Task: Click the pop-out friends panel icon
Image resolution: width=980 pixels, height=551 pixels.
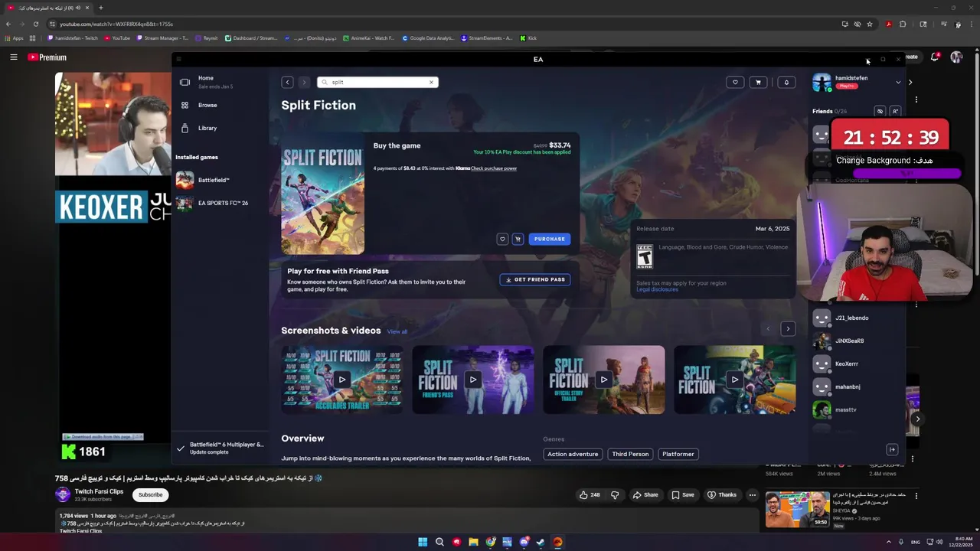Action: pyautogui.click(x=892, y=450)
